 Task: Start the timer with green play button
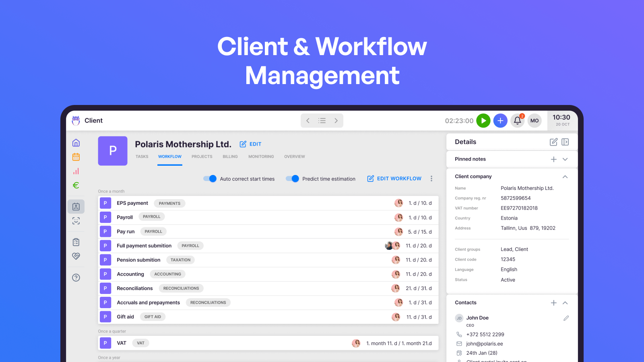click(483, 121)
